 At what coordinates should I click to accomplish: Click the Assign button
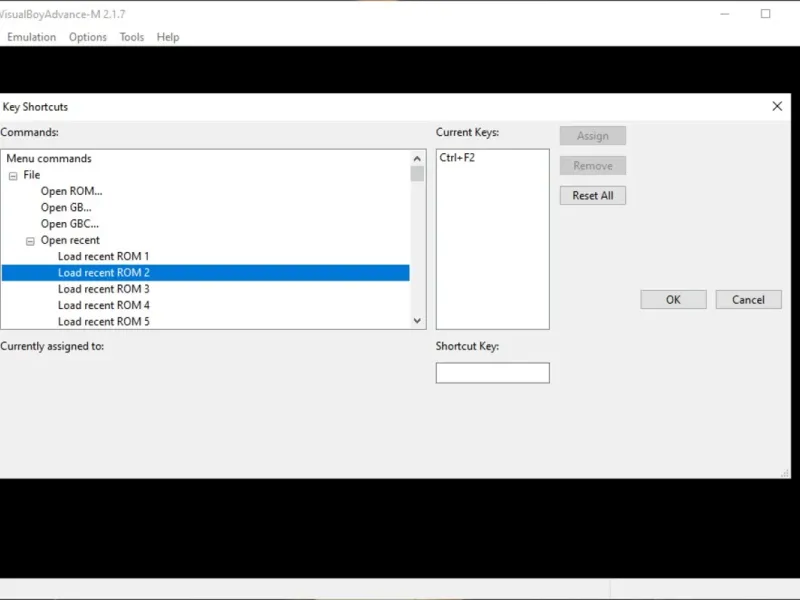(593, 136)
